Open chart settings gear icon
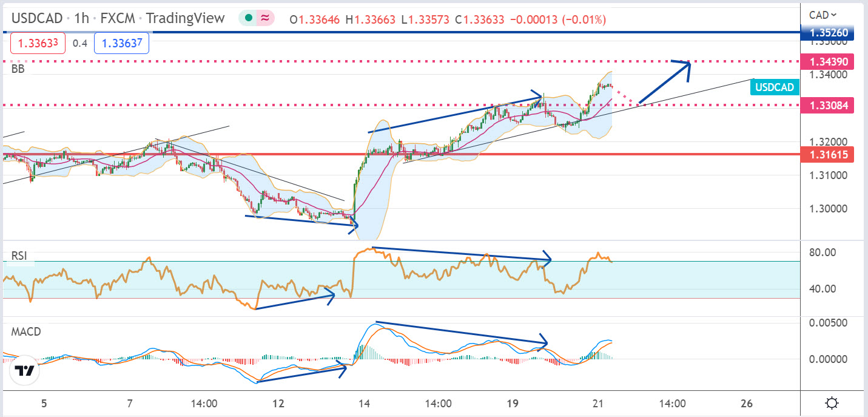868x417 pixels. [x=832, y=403]
